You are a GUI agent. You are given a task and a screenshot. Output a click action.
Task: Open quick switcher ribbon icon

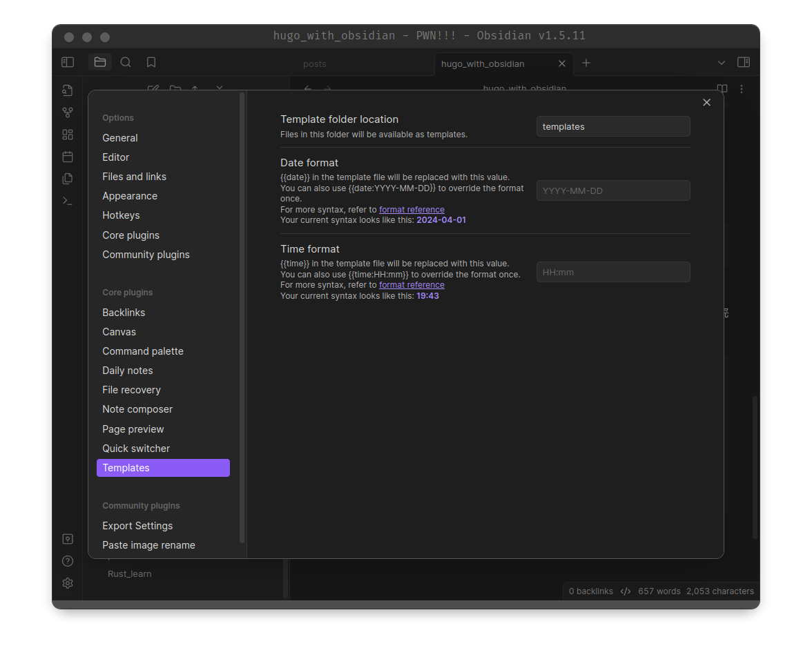68,90
